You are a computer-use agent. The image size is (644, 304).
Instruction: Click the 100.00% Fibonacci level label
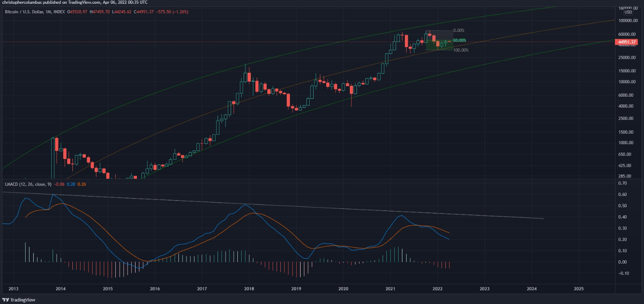(461, 50)
